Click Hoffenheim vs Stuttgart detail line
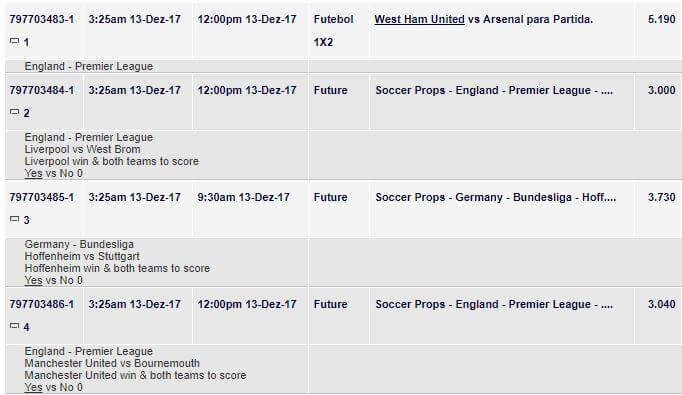This screenshot has height=395, width=682. pos(82,256)
